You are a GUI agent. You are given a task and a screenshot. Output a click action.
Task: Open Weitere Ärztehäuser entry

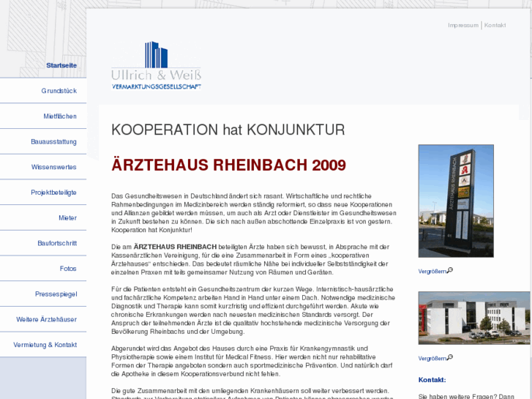pos(47,319)
